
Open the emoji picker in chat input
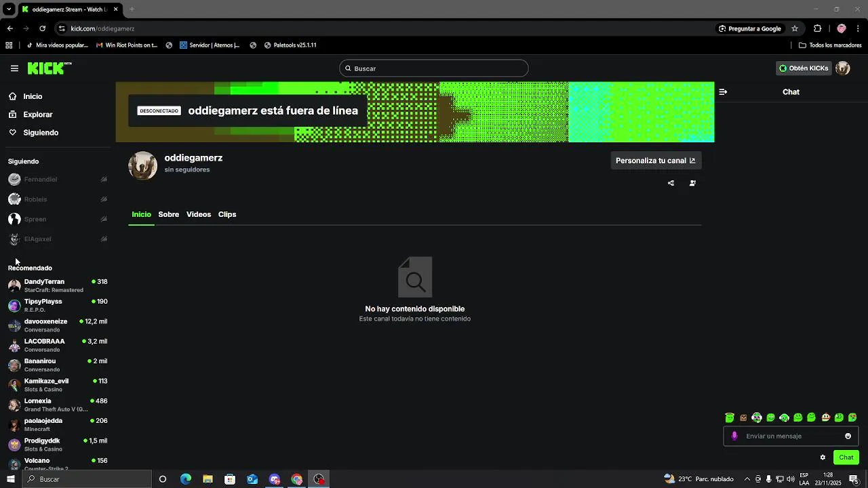pos(848,436)
